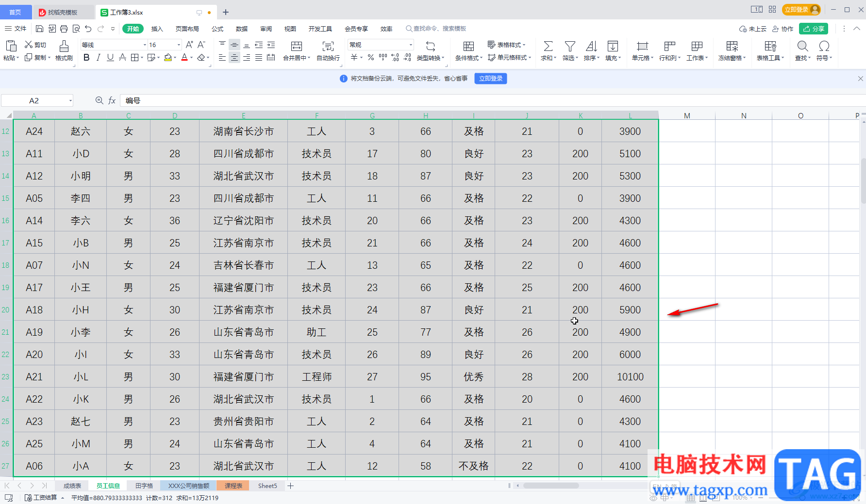
Task: Expand the Merge and Center (合并居中) dropdown
Action: coord(309,58)
